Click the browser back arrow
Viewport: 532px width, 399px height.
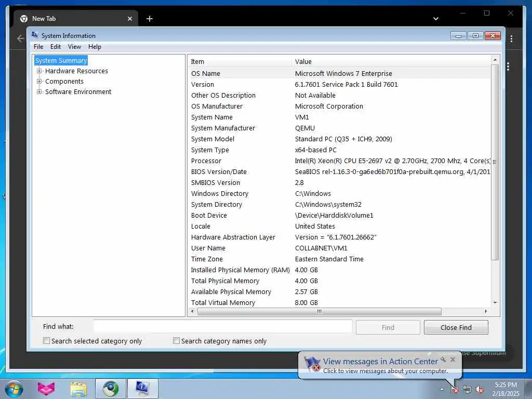(x=20, y=38)
